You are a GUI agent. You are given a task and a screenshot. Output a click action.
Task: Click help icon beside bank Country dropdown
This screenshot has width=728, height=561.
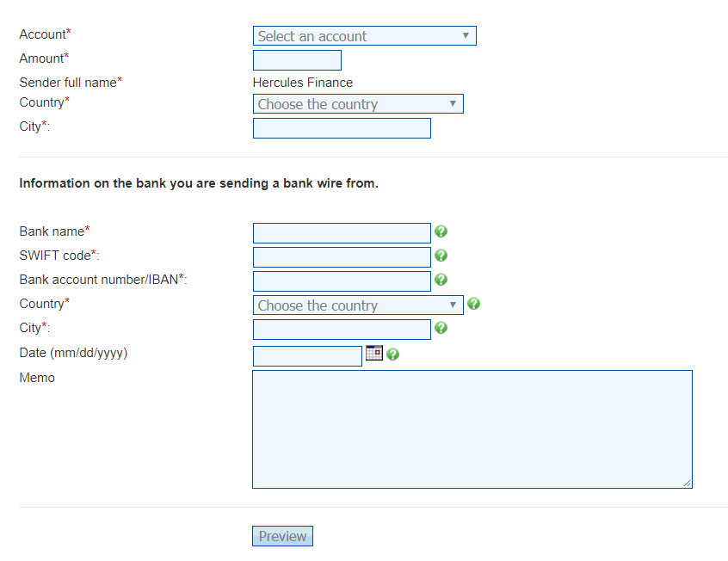[473, 304]
